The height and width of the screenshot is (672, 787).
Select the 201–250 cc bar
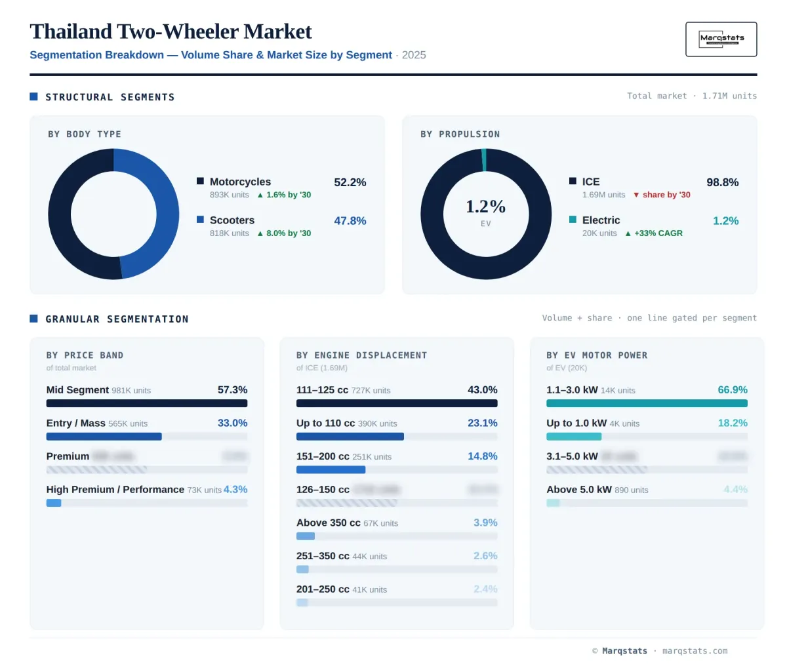click(397, 603)
